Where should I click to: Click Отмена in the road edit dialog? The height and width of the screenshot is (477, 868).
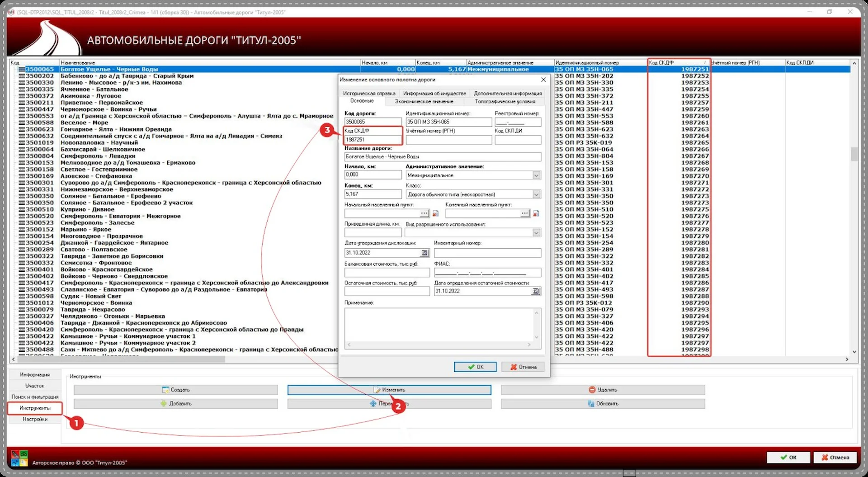coord(523,367)
